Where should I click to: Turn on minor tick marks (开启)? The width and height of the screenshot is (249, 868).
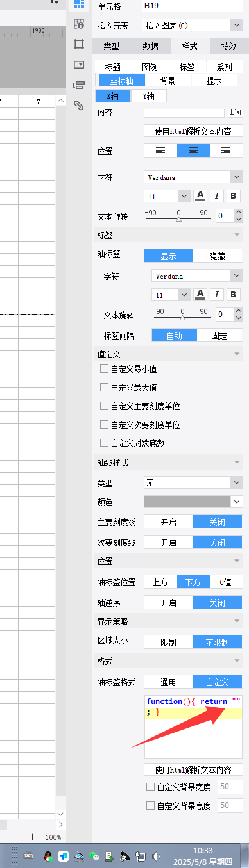[x=169, y=543]
